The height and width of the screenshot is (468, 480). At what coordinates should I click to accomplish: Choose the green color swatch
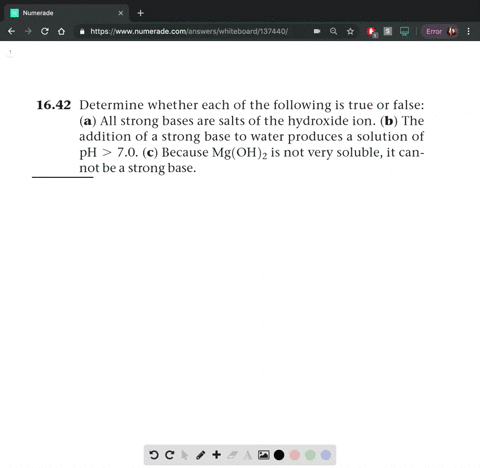(x=310, y=455)
